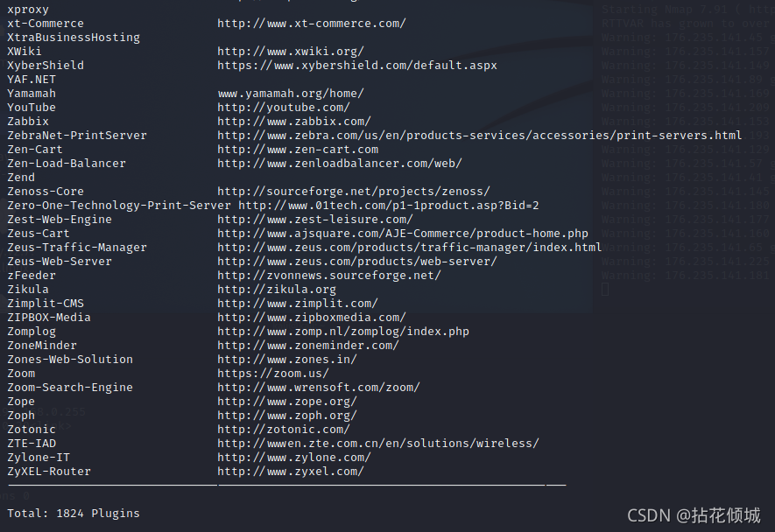Image resolution: width=775 pixels, height=532 pixels.
Task: Click the youtube.com URL
Action: pyautogui.click(x=284, y=108)
